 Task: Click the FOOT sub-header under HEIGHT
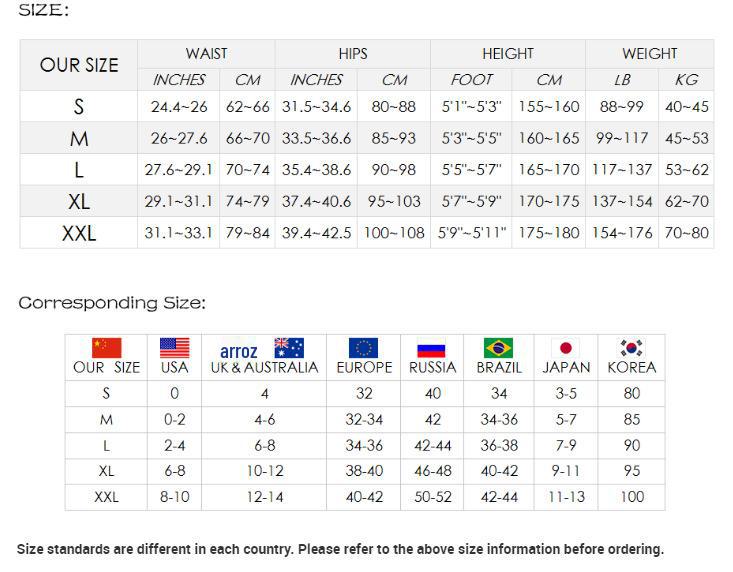472,80
